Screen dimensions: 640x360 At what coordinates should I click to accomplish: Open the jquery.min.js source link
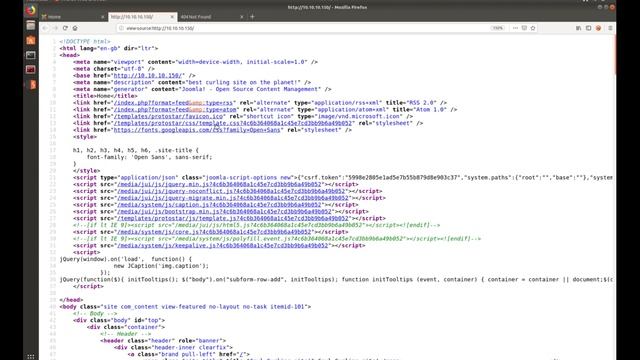(219, 184)
